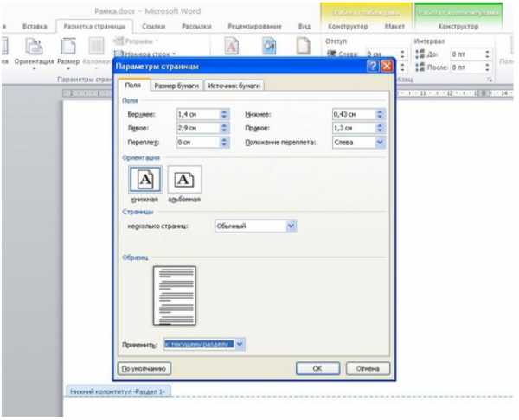Adjust Правое margin stepper

[380, 128]
